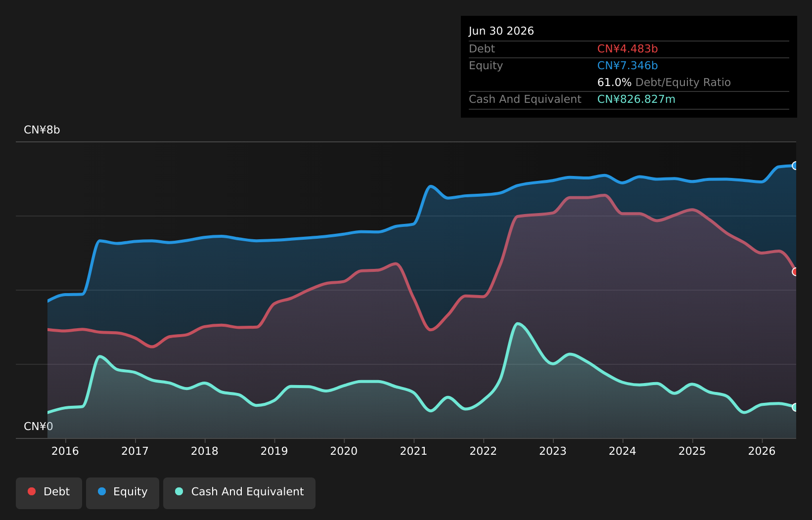
Task: Click the 2018 x-axis label
Action: coord(205,451)
